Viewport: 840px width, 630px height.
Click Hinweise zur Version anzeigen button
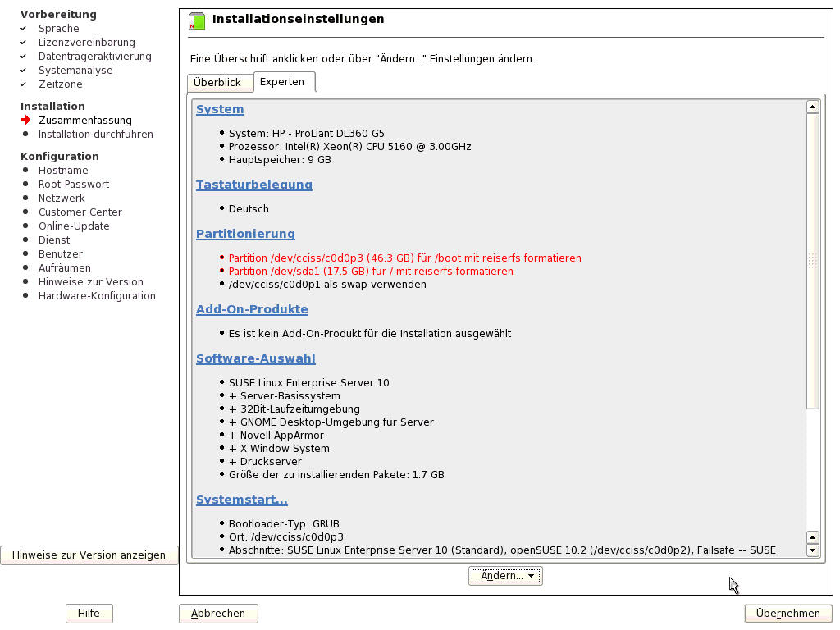coord(89,555)
